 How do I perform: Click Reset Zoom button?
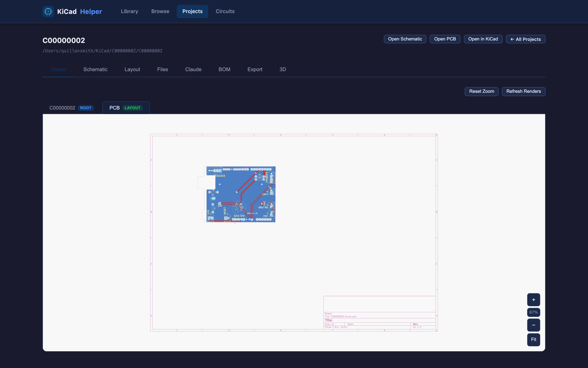481,92
